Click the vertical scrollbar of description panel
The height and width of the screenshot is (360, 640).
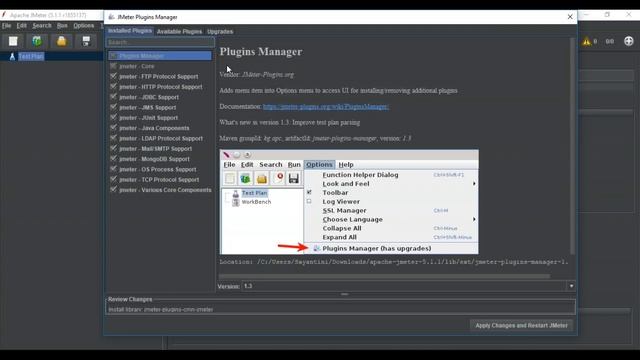click(572, 146)
